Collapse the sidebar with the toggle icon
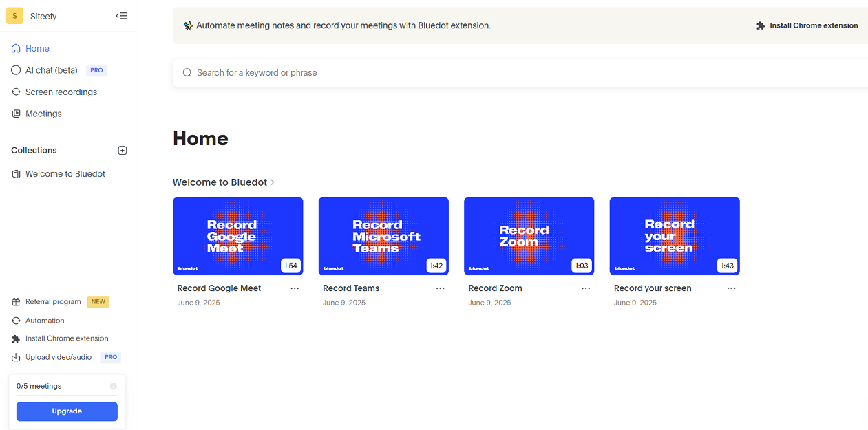 coord(122,16)
